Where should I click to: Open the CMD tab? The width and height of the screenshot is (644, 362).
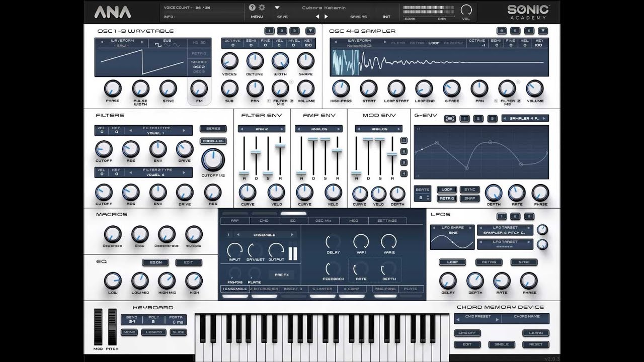click(x=264, y=220)
